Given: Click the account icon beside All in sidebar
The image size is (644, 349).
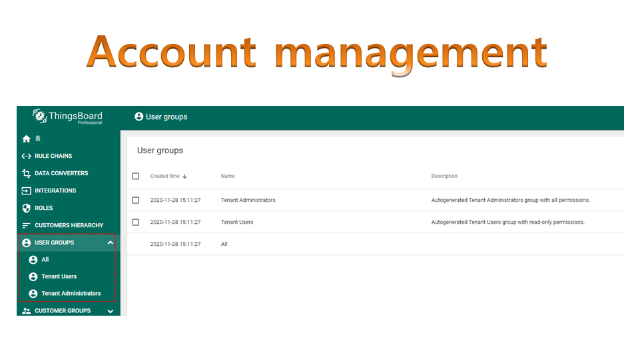Looking at the screenshot, I should (33, 260).
